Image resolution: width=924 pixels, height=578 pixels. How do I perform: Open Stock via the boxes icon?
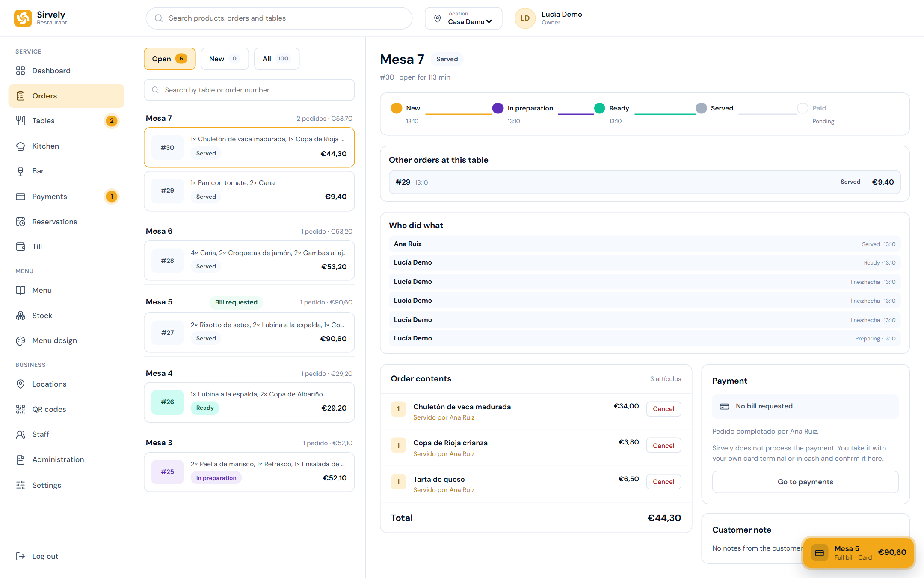[21, 316]
